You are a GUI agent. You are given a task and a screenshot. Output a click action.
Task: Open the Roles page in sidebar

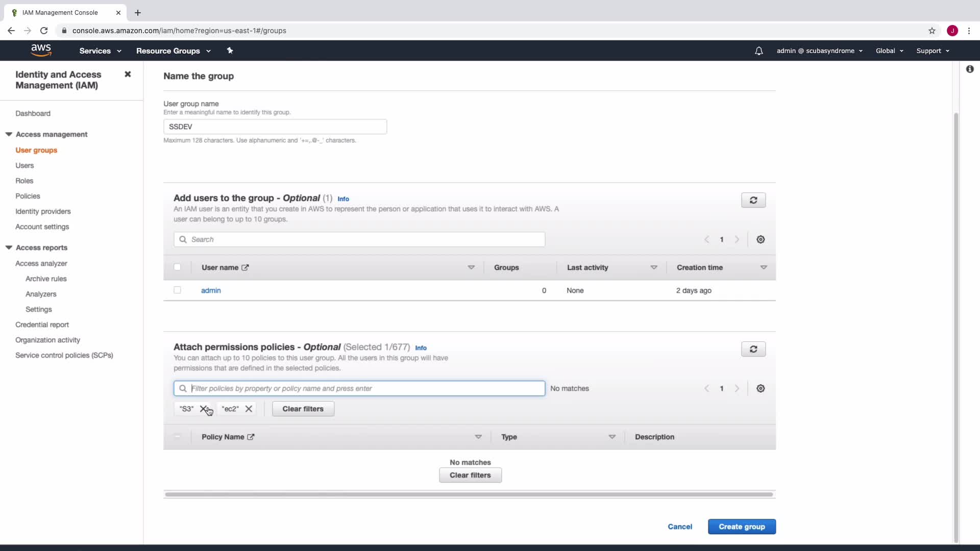point(24,181)
